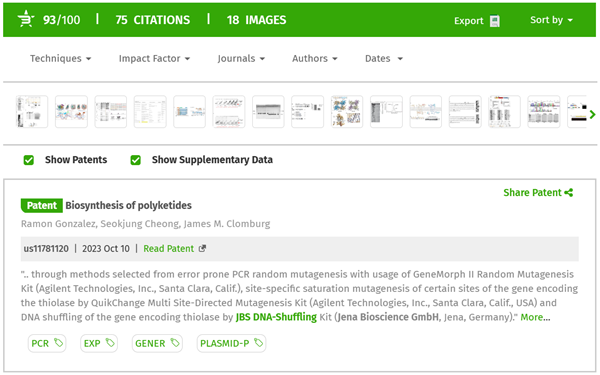Image resolution: width=600 pixels, height=375 pixels.
Task: Click the PCR technique tag
Action: point(47,343)
